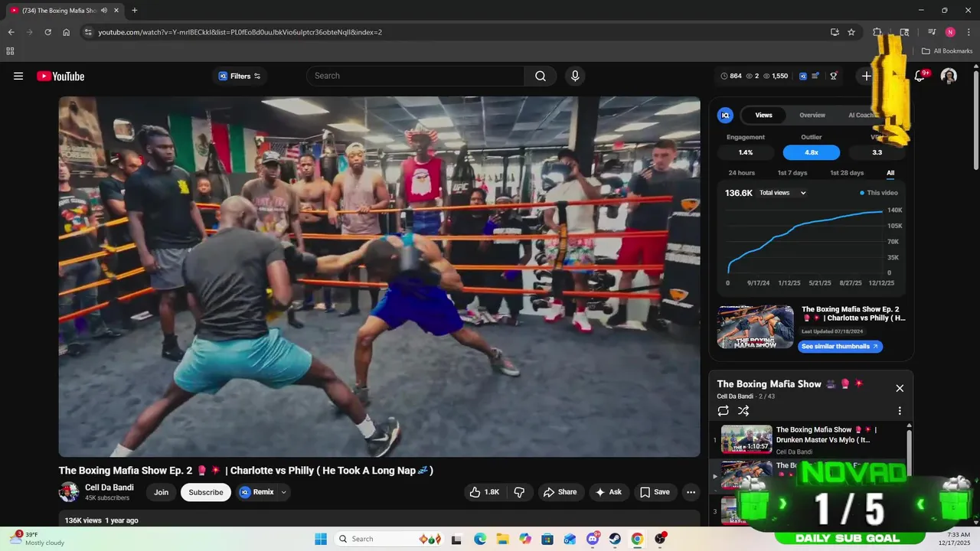Open Steam from taskbar
The image size is (980, 551).
click(x=615, y=539)
